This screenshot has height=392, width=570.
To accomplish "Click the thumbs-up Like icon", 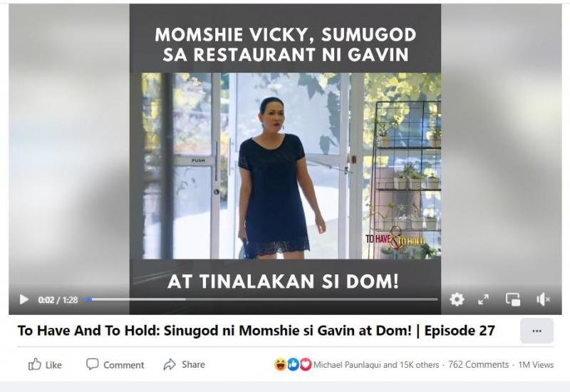I will (x=34, y=364).
